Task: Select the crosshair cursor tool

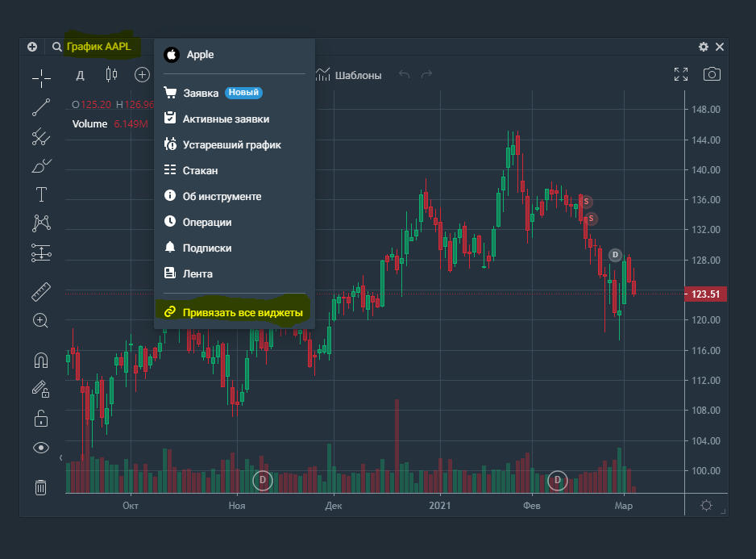Action: [x=41, y=78]
